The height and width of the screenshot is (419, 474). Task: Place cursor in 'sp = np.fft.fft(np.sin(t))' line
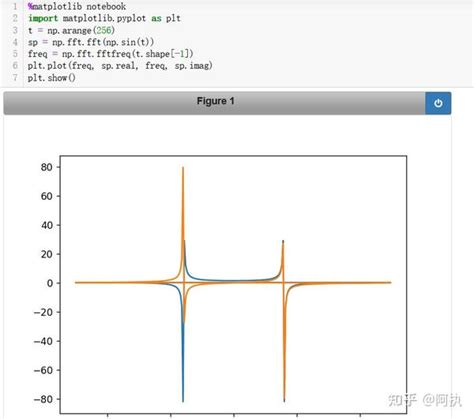tap(91, 42)
